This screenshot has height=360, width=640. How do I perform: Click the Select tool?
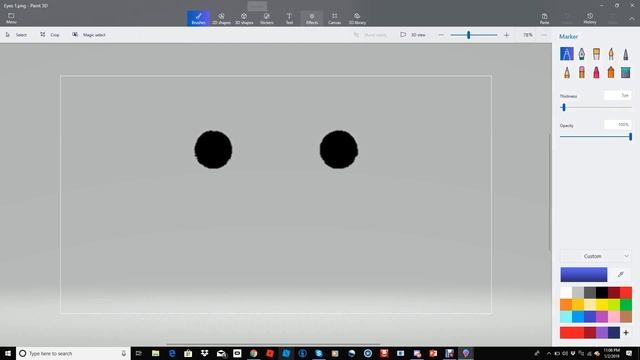tap(16, 35)
